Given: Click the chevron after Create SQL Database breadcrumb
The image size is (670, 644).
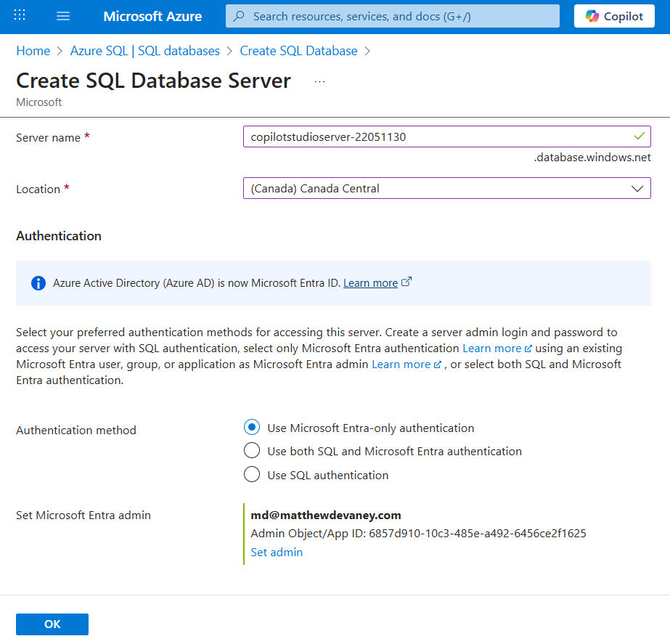Looking at the screenshot, I should 367,51.
